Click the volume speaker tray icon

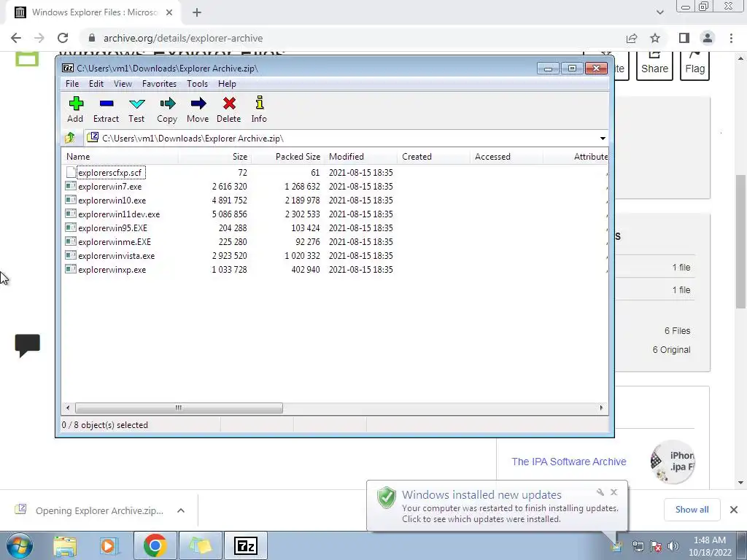coord(673,546)
